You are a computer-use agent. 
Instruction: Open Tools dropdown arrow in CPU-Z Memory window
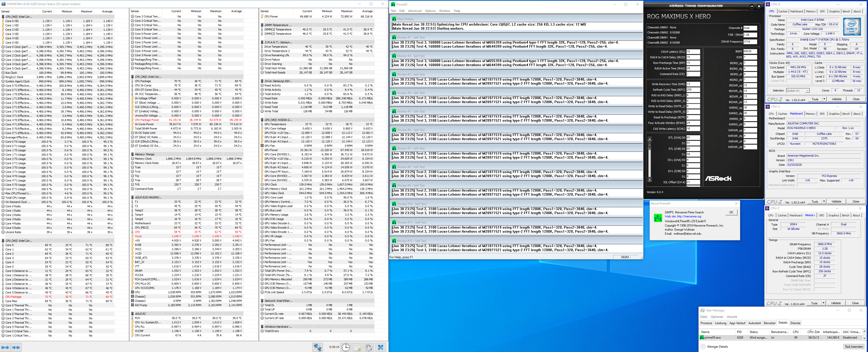point(823,303)
